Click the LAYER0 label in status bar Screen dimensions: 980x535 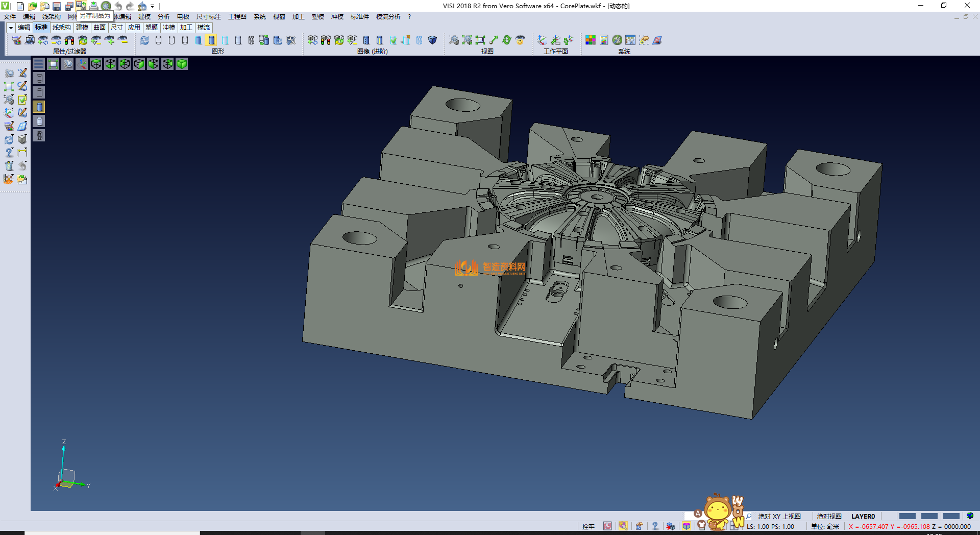(x=863, y=516)
